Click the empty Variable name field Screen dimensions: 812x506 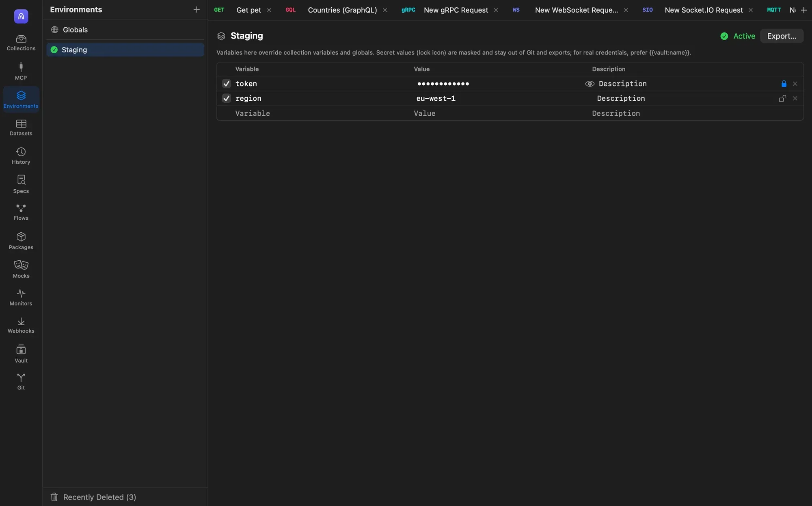[322, 113]
